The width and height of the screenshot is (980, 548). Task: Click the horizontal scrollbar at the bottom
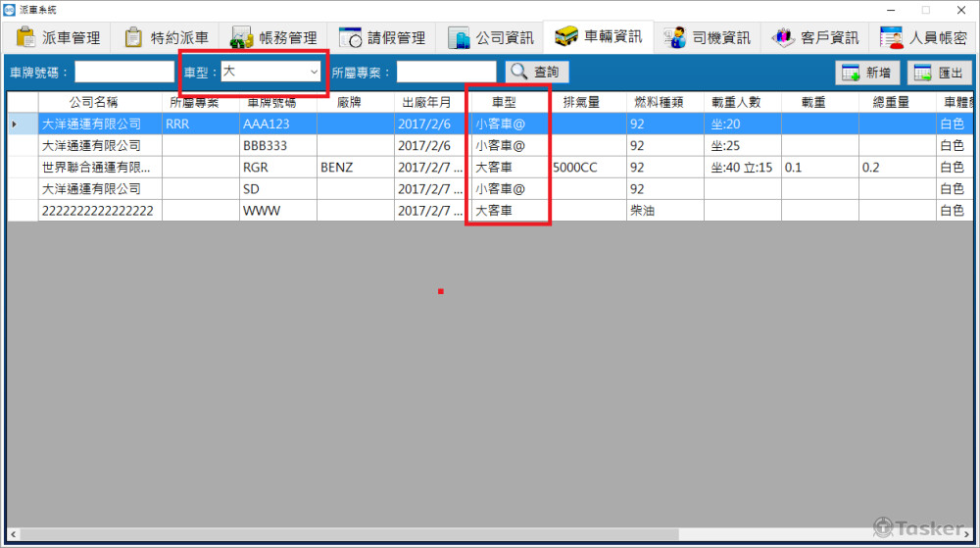pos(343,534)
